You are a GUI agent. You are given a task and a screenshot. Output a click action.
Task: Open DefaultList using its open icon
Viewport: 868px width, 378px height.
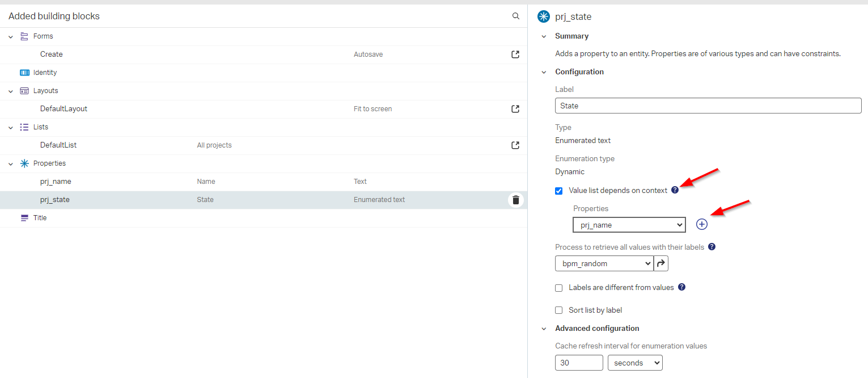515,145
